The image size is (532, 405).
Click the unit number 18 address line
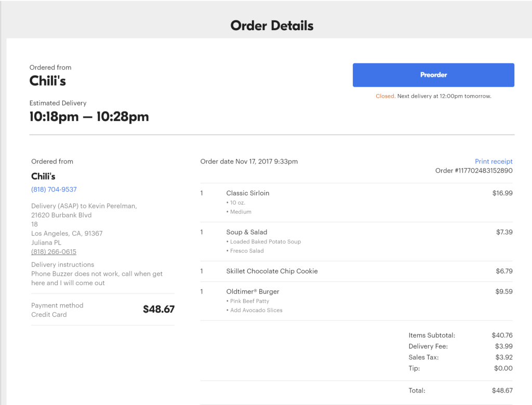pos(35,224)
